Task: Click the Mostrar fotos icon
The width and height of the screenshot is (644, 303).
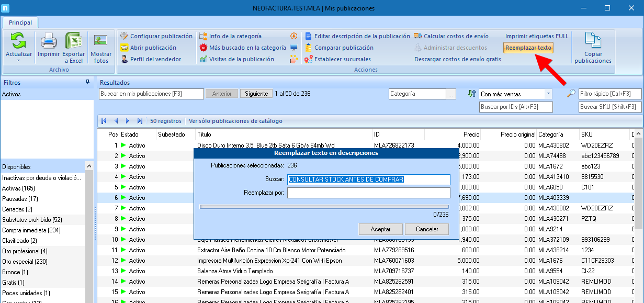Action: pyautogui.click(x=100, y=41)
